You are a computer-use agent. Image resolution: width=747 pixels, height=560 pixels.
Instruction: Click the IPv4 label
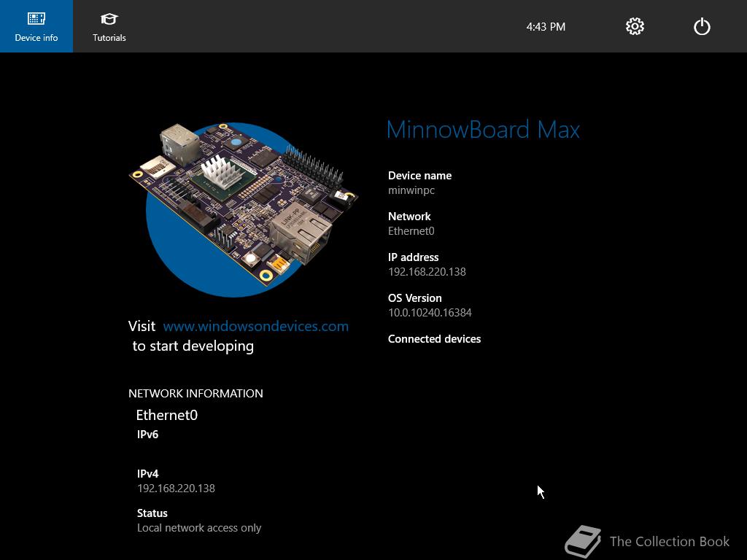147,474
